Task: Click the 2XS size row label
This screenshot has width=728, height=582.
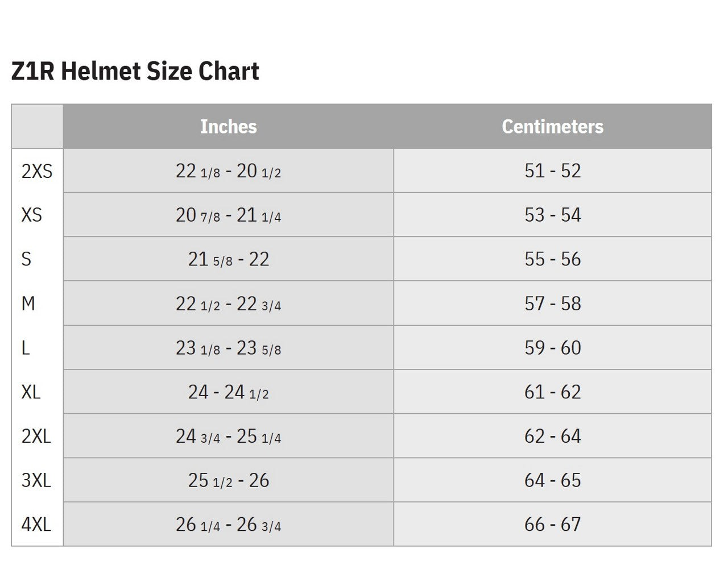Action: tap(37, 171)
